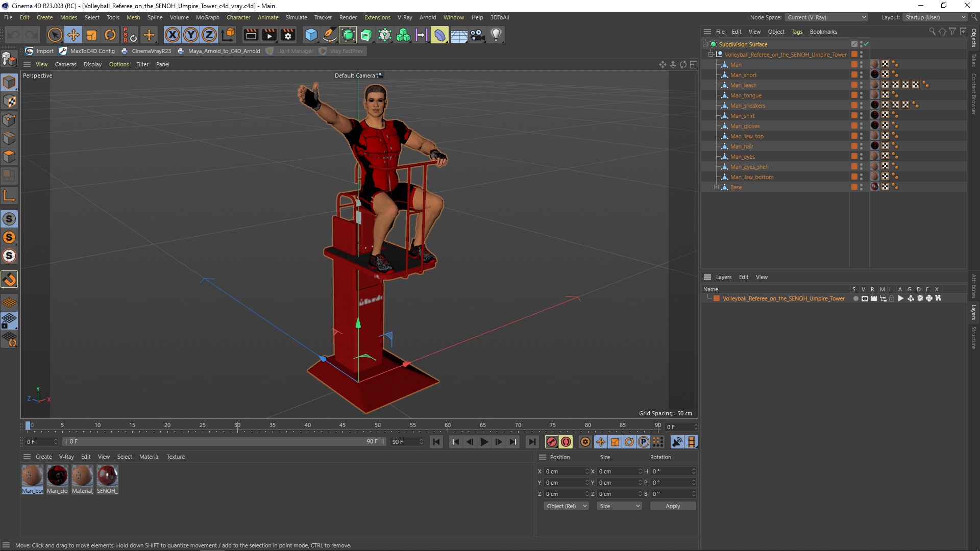Open the MoGraph menu
This screenshot has height=551, width=980.
[x=207, y=17]
